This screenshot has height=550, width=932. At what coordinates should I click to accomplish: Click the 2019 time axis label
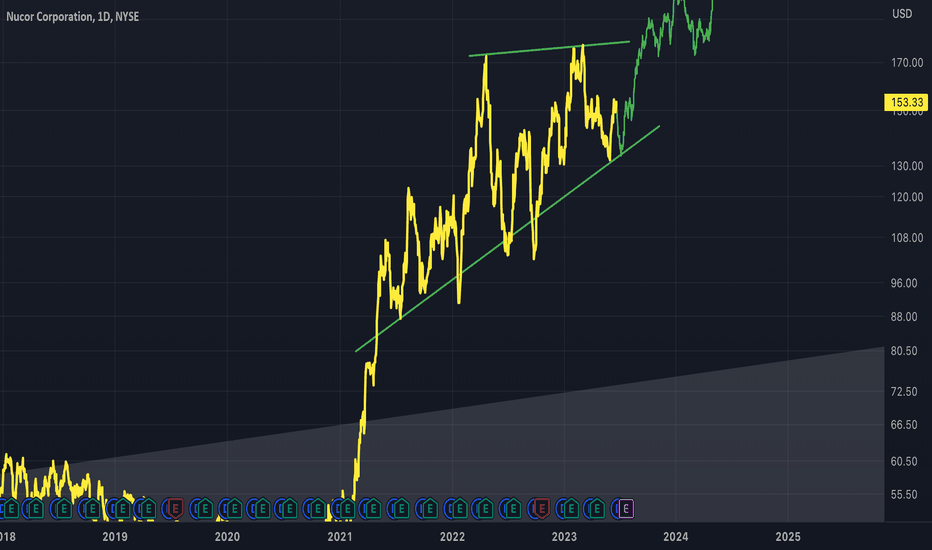pyautogui.click(x=115, y=537)
